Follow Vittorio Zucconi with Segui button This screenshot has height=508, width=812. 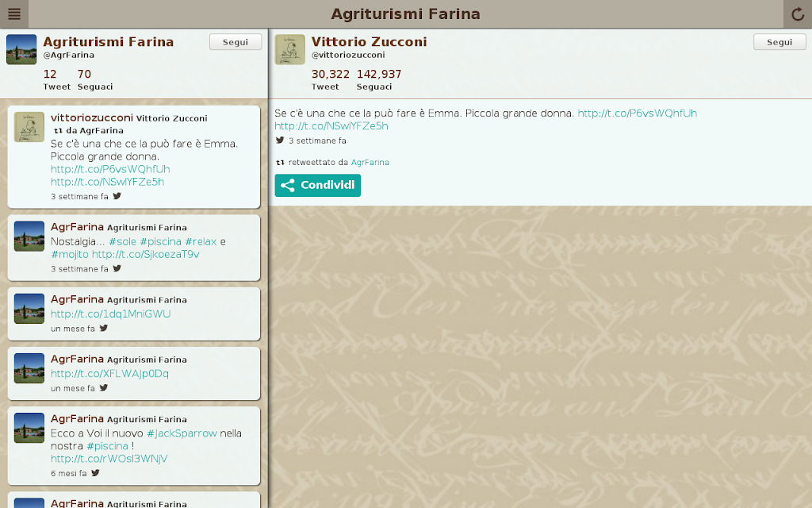pos(779,42)
